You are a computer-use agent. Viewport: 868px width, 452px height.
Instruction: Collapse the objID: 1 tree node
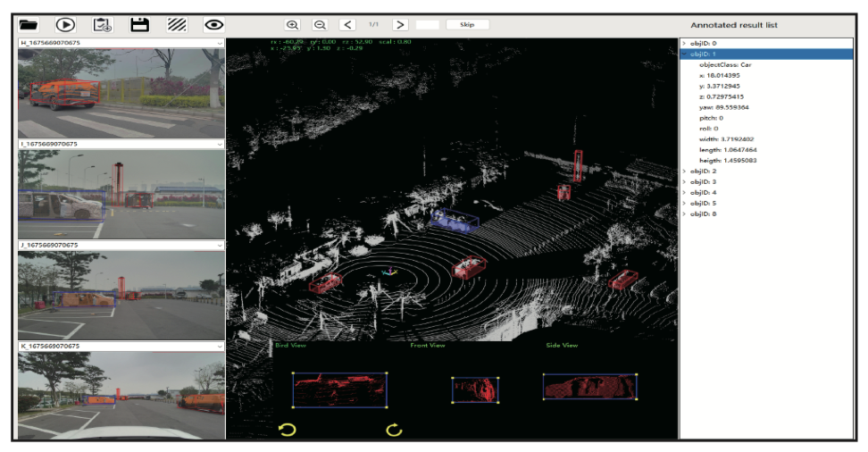(684, 54)
